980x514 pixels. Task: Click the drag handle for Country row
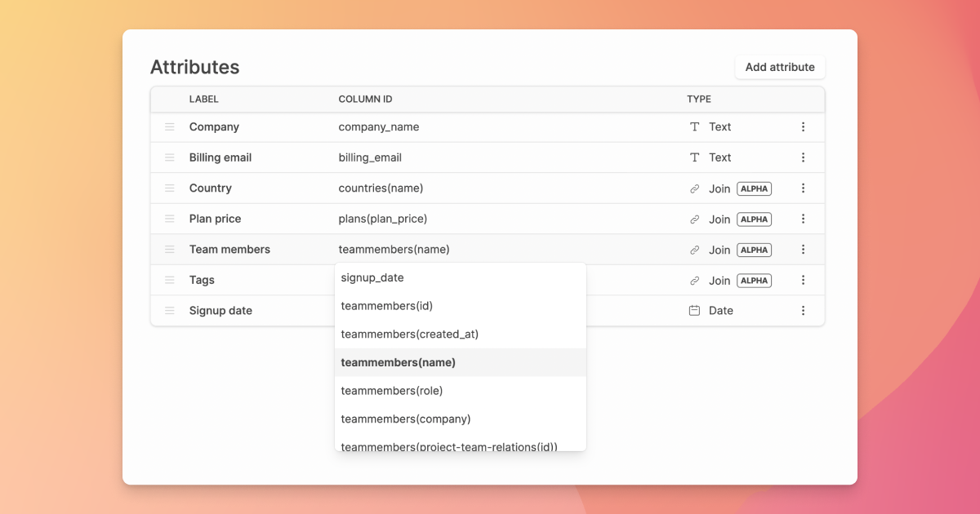pyautogui.click(x=170, y=188)
